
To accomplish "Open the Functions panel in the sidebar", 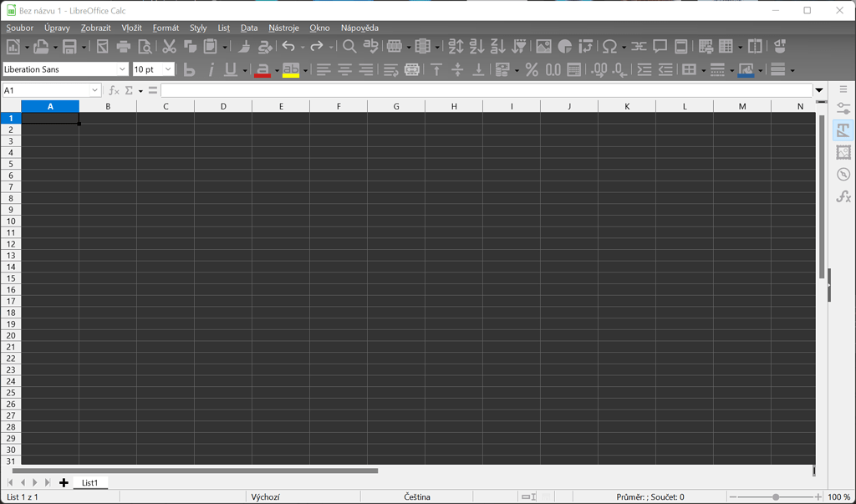I will (x=843, y=196).
